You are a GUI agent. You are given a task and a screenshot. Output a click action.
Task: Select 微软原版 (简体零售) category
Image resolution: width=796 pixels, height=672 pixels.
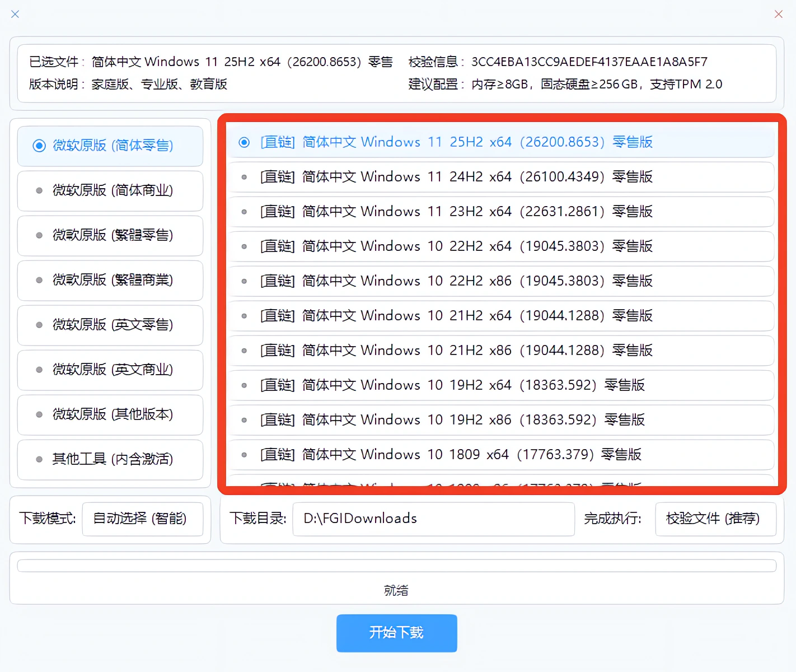tap(110, 146)
